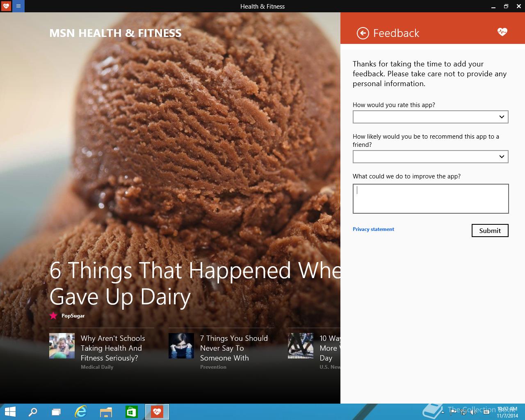525x420 pixels.
Task: Open the Windows Store from taskbar
Action: [x=131, y=412]
